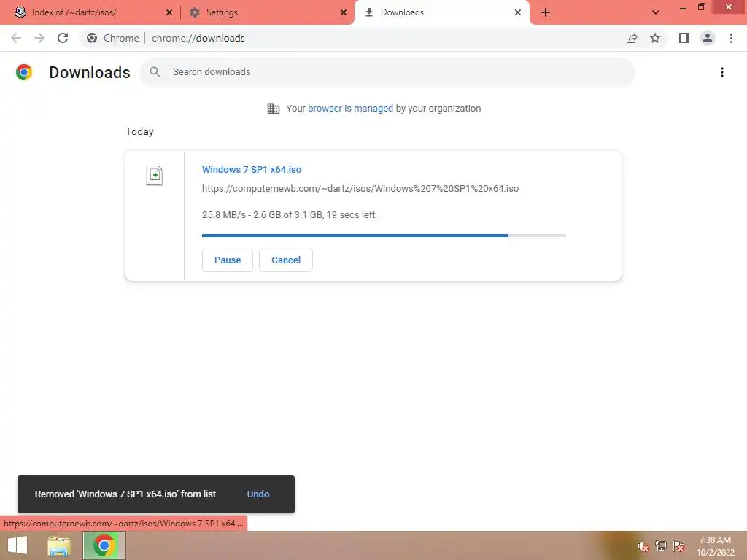Click the Chrome site info chip
747x560 pixels.
tap(113, 38)
